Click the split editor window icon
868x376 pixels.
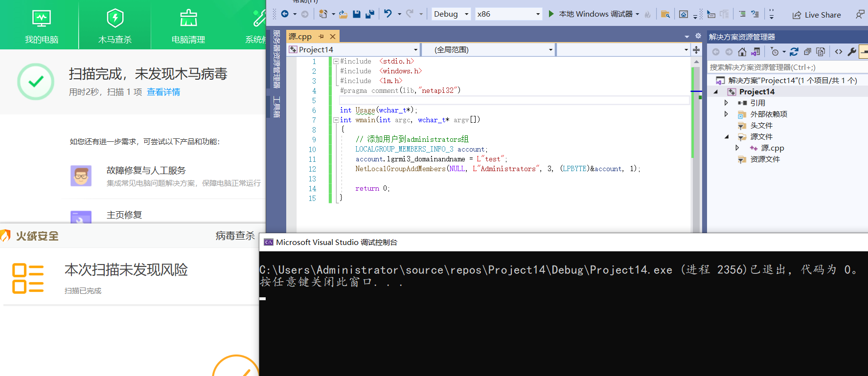696,49
